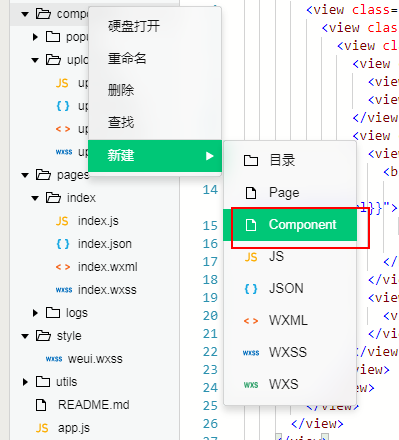Image resolution: width=399 pixels, height=440 pixels.
Task: Click the file icon beside Component
Action: [x=251, y=225]
